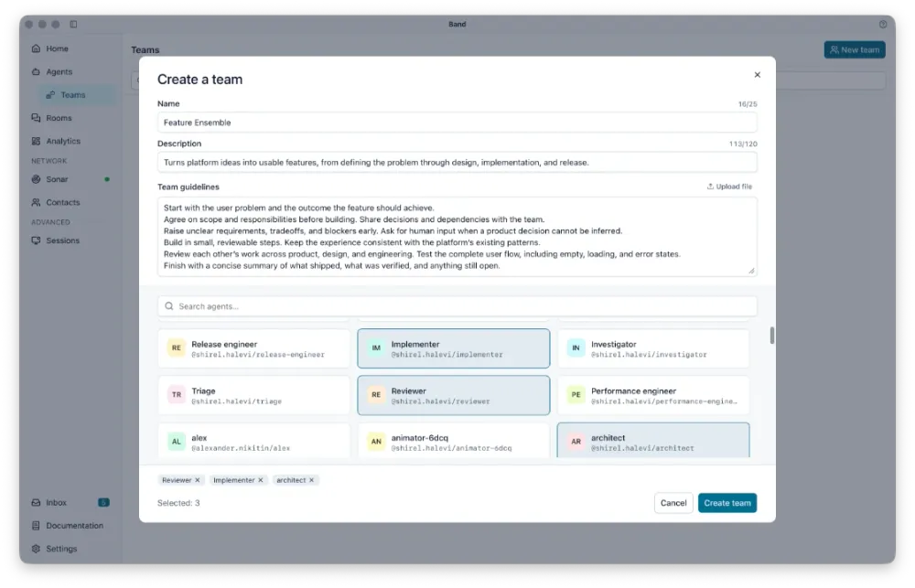Remove the Implementer chip

[x=260, y=480]
